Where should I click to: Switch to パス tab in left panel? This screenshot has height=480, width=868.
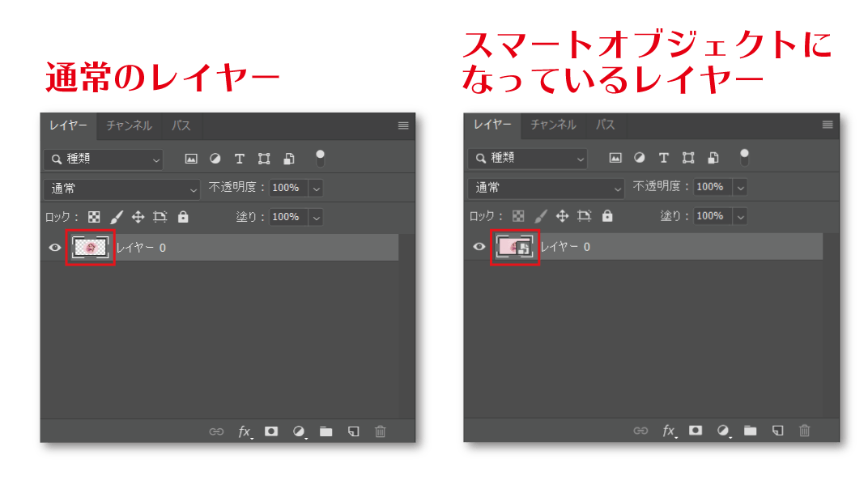click(x=181, y=125)
